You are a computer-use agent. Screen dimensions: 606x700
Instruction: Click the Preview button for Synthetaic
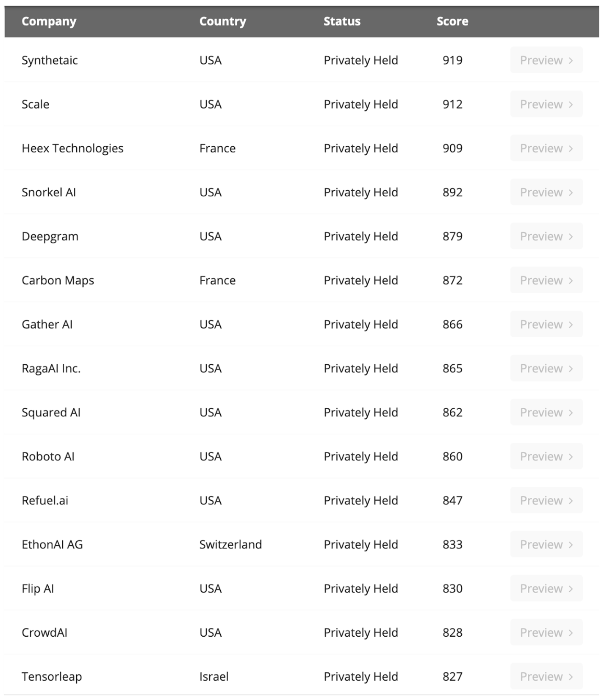tap(546, 60)
